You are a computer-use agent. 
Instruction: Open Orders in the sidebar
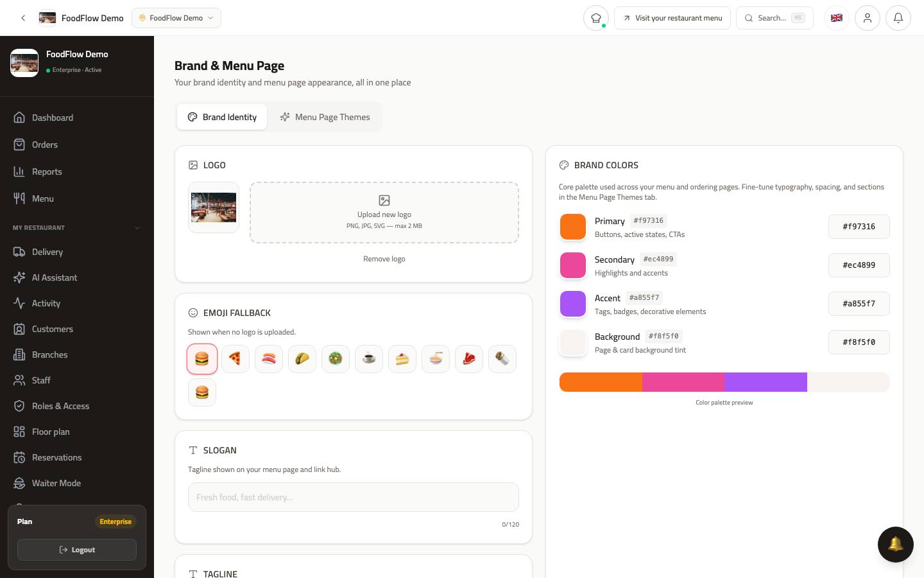coord(77,144)
